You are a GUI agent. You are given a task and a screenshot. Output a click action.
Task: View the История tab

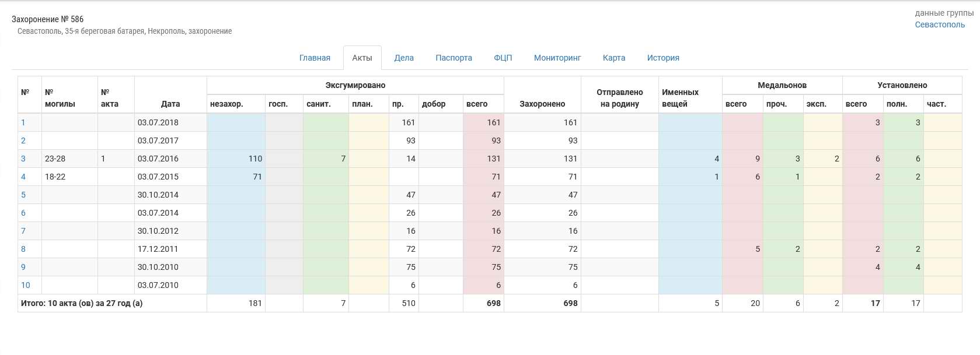pyautogui.click(x=662, y=58)
